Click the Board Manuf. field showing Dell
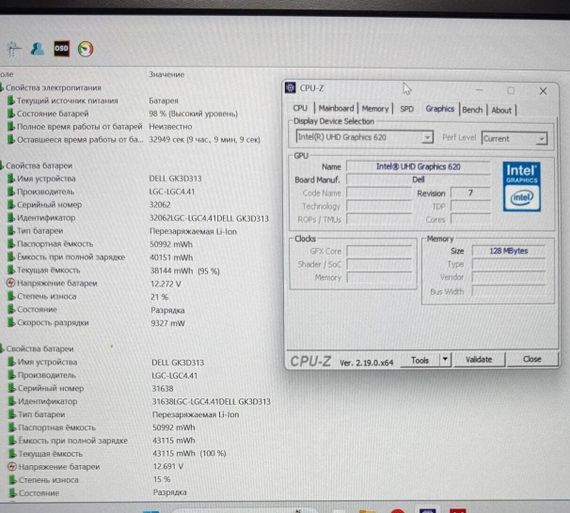The width and height of the screenshot is (570, 513). coord(418,180)
